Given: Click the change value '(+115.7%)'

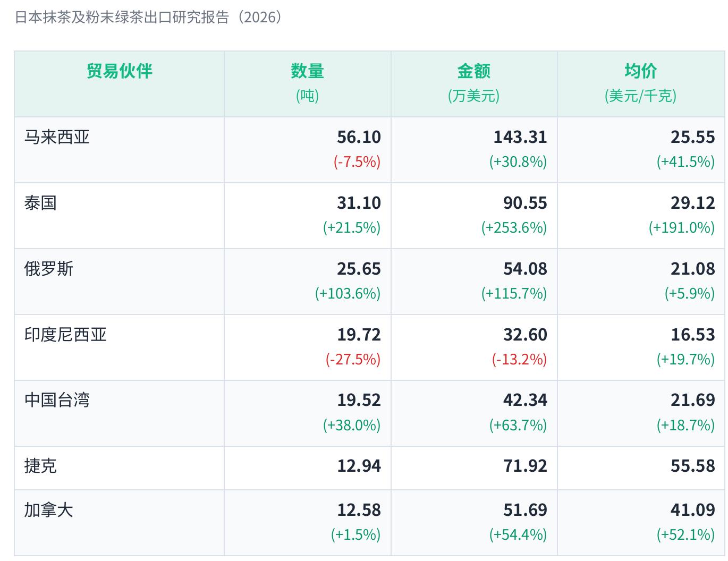Looking at the screenshot, I should 514,293.
